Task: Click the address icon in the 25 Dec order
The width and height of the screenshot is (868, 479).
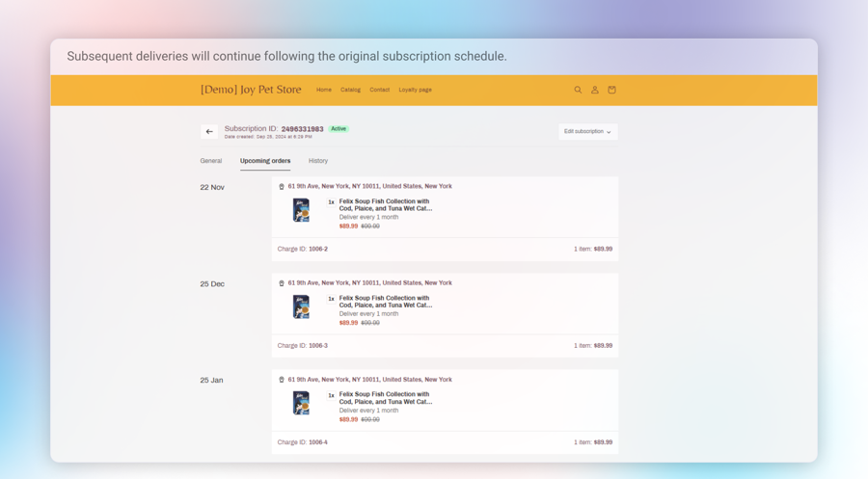Action: tap(282, 283)
